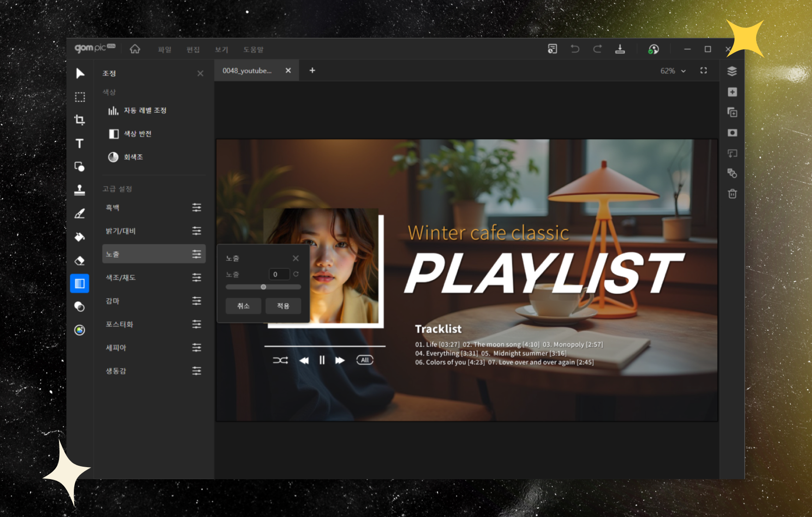Expand the 밝기/대비 adjustment settings

[x=197, y=231]
